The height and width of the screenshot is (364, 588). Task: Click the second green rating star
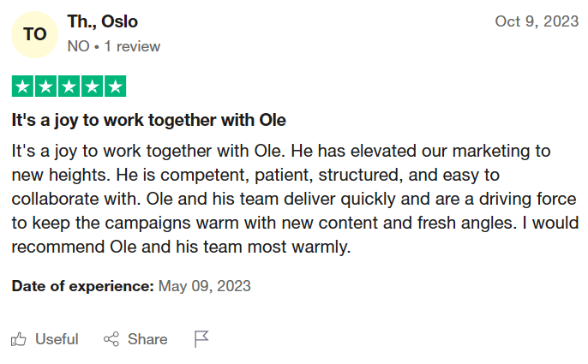[x=46, y=87]
